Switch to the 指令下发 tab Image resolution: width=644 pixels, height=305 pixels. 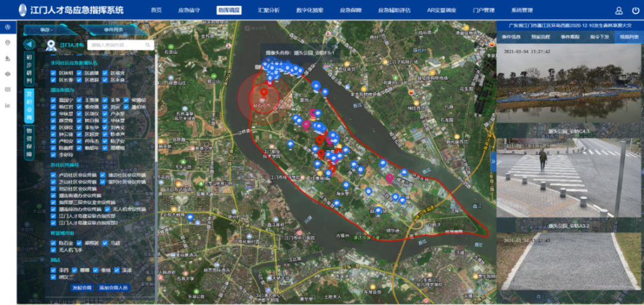click(599, 37)
